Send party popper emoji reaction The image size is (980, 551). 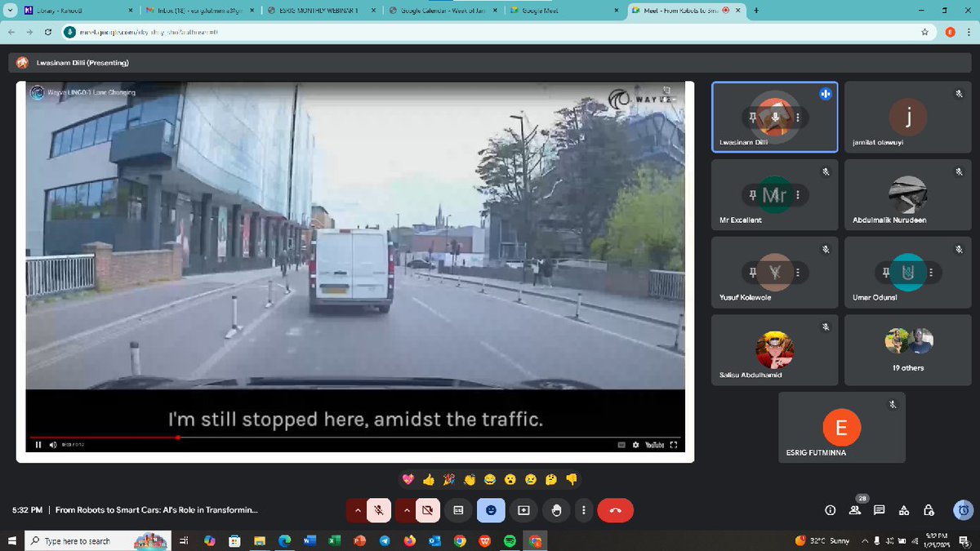(x=449, y=479)
